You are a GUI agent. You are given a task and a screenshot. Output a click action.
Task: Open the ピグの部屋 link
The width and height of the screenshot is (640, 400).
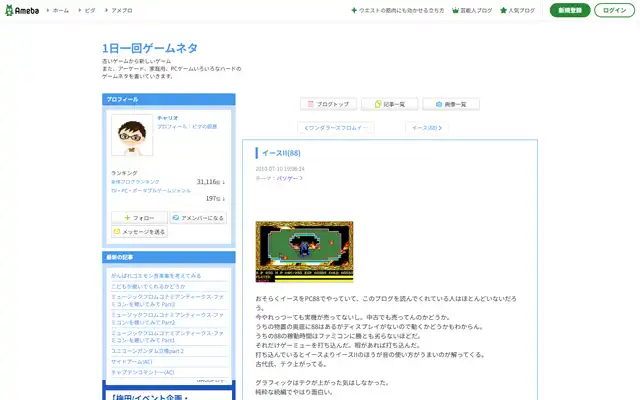(x=204, y=127)
